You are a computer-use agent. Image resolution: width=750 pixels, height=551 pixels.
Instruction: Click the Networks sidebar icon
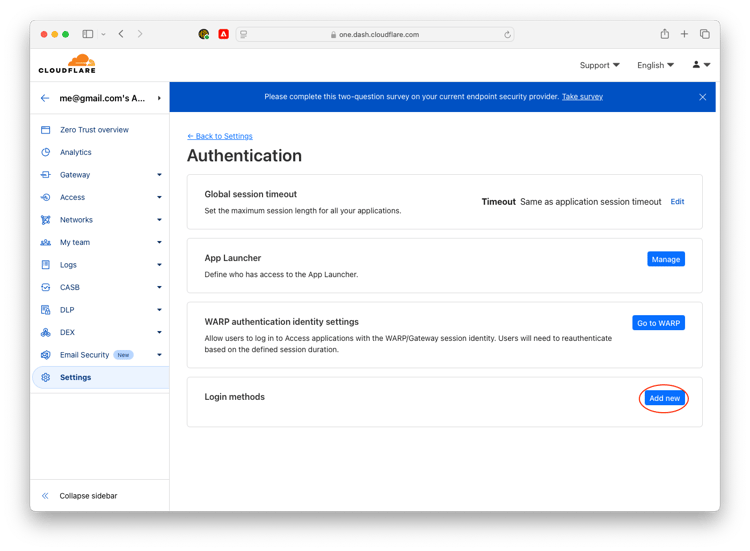[x=45, y=220]
